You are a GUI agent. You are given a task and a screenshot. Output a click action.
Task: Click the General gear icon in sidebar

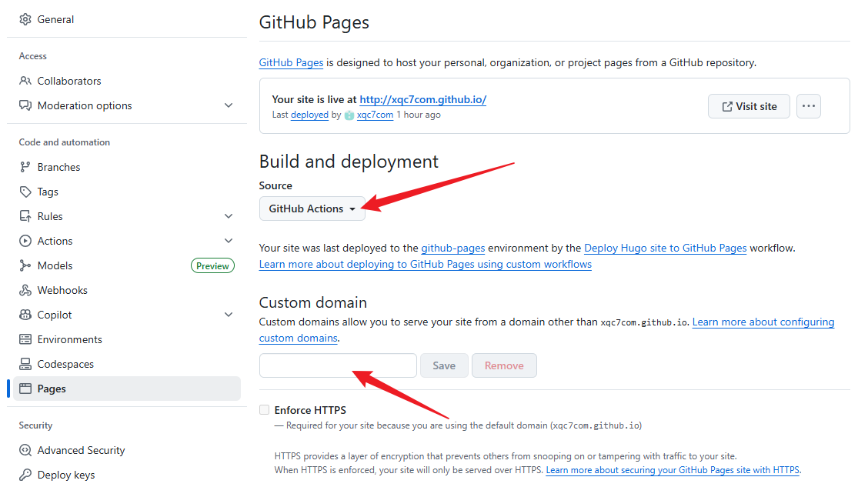click(x=25, y=19)
